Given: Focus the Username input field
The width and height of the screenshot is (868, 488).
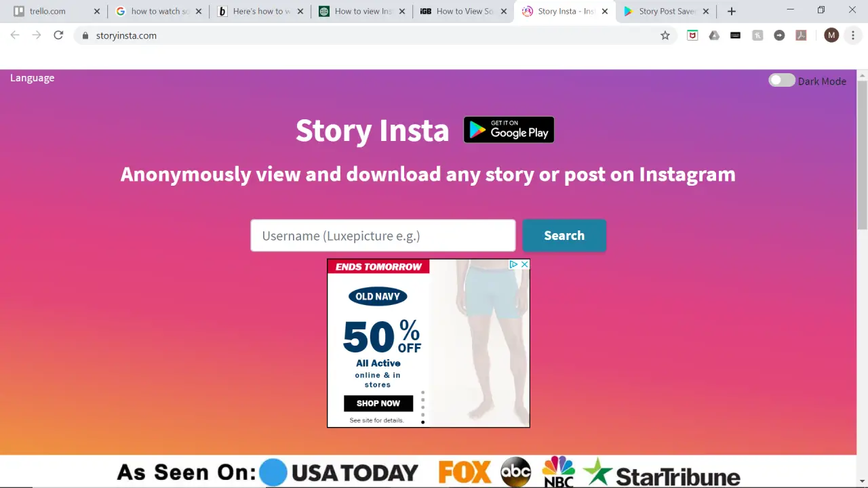Looking at the screenshot, I should (x=383, y=235).
